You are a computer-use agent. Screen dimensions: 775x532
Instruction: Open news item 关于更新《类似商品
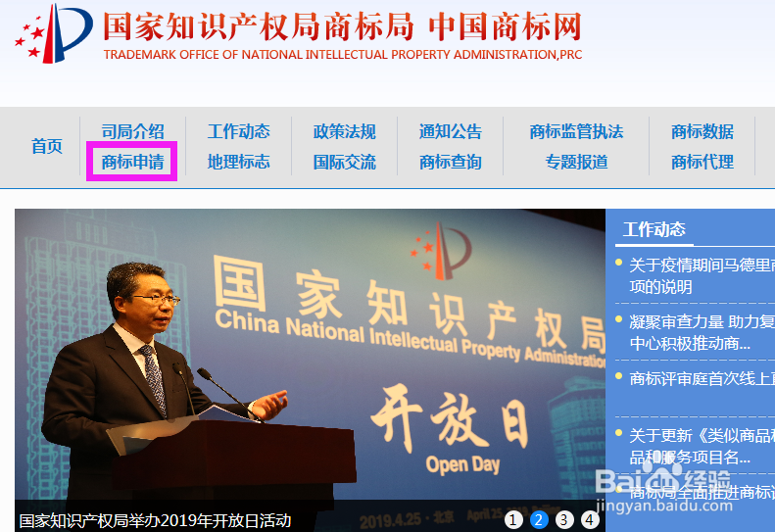[702, 446]
